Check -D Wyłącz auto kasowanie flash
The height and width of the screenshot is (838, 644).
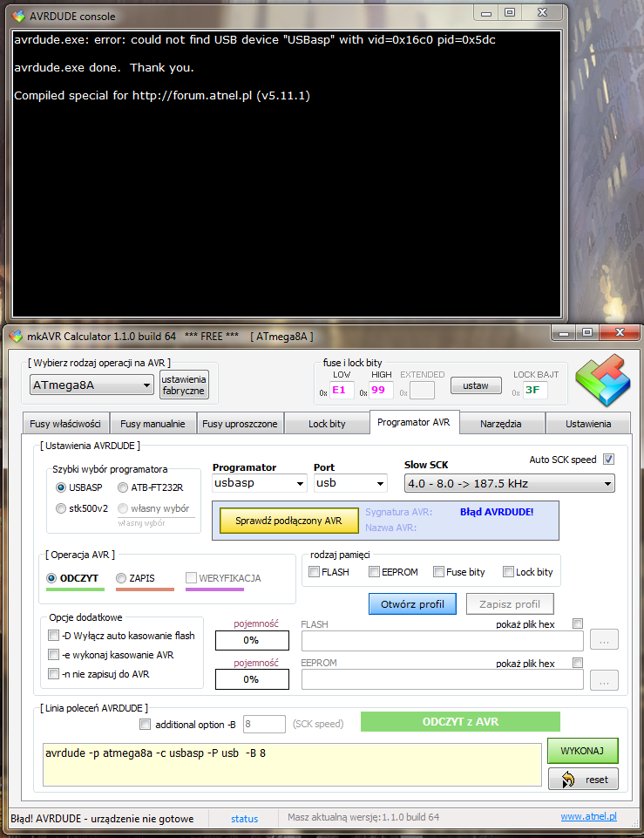[53, 636]
